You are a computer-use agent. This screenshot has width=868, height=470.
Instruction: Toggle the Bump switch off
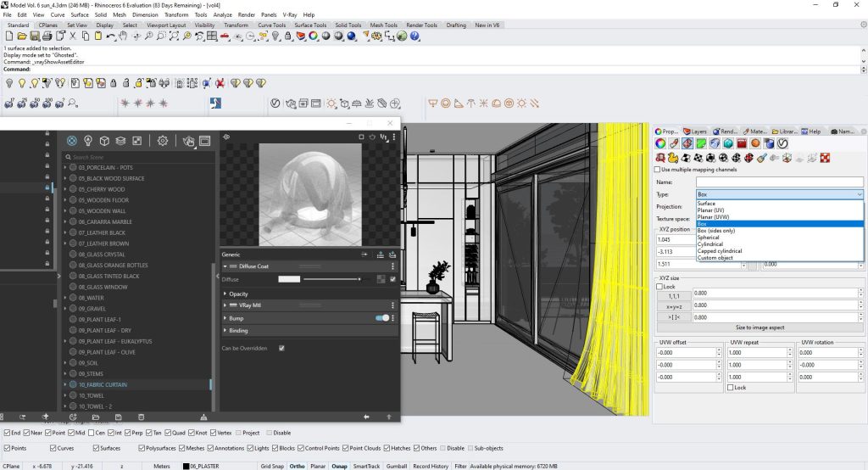click(x=382, y=318)
